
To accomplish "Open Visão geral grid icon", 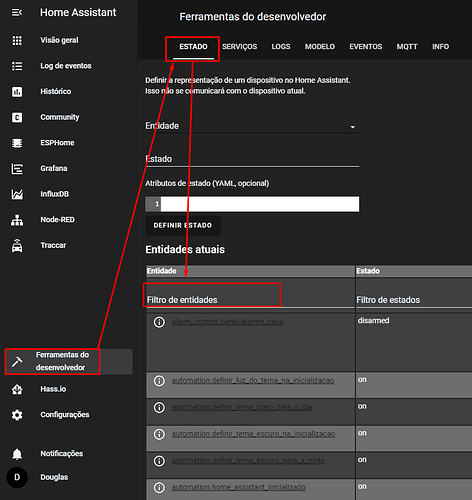I will tap(17, 40).
